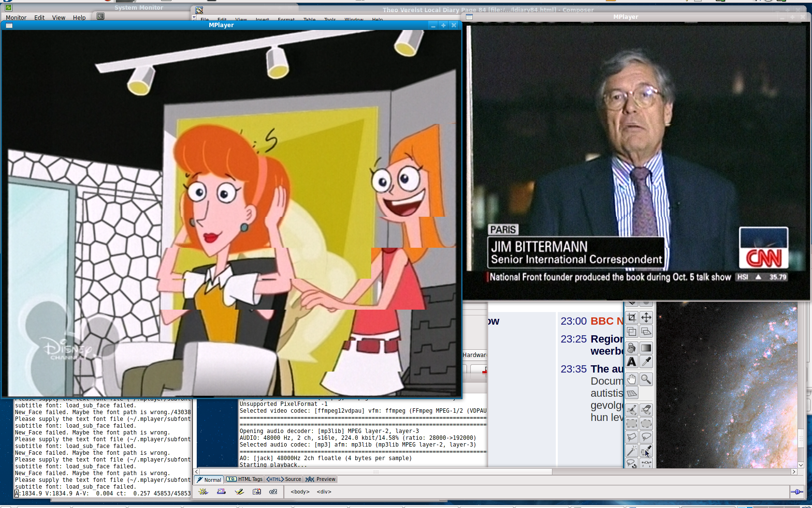Select the Cage/grid transform tool

[632, 393]
